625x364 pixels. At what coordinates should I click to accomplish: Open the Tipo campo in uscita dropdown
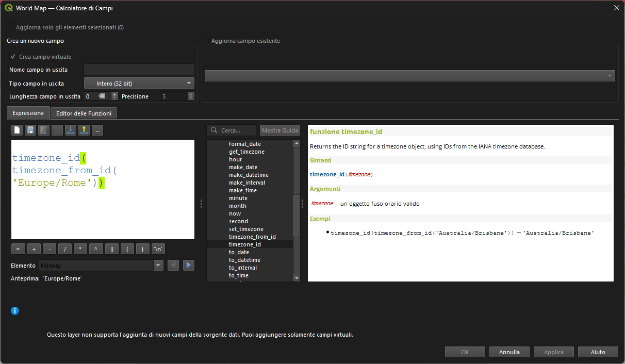pyautogui.click(x=139, y=83)
